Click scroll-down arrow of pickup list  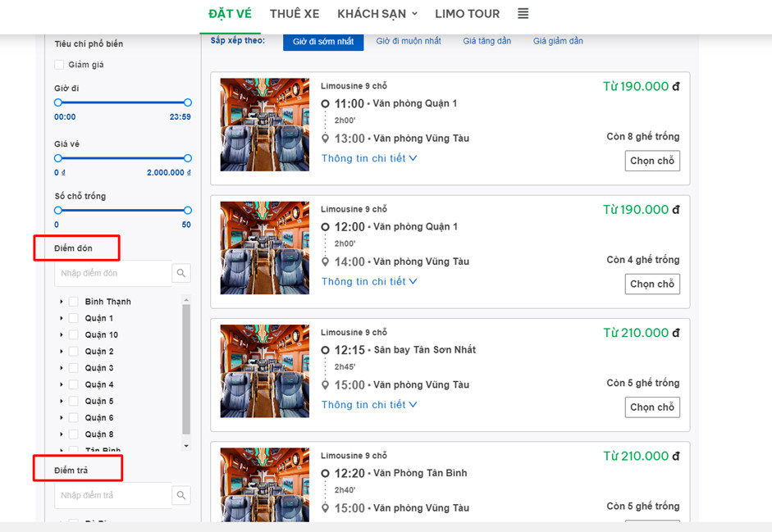click(186, 446)
